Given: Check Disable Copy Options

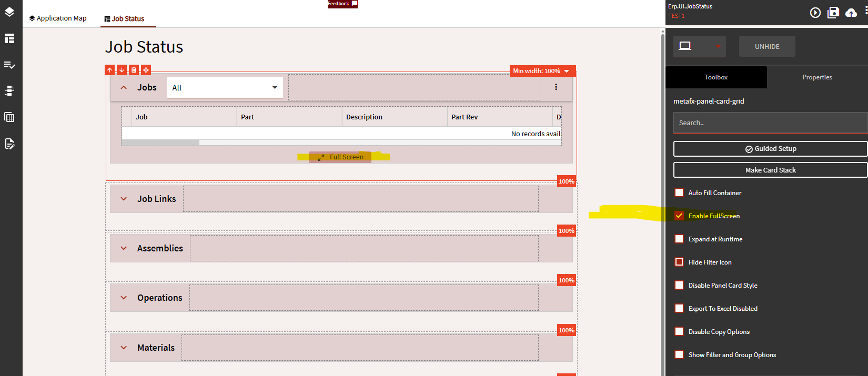Looking at the screenshot, I should pyautogui.click(x=679, y=331).
